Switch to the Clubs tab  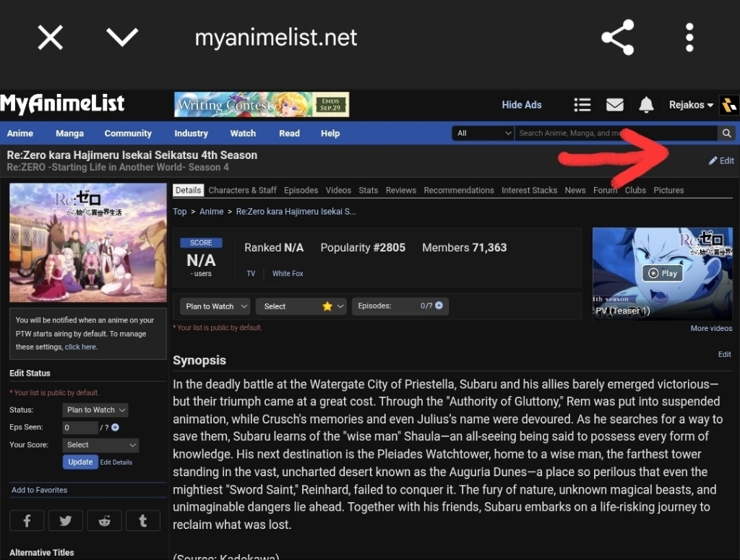[635, 190]
